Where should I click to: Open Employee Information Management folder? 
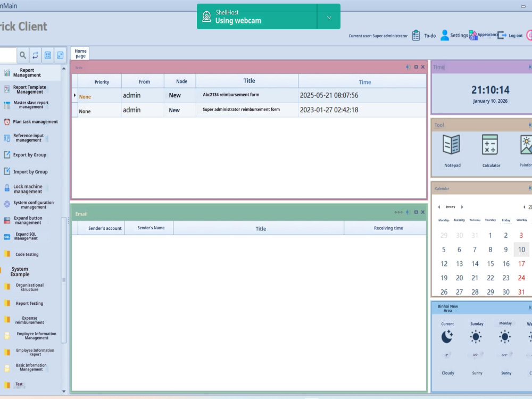coord(7,336)
